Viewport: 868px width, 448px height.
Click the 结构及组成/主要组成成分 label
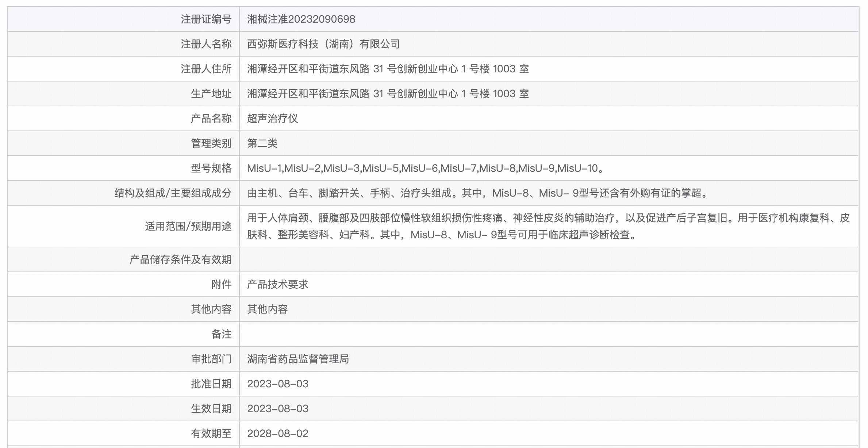tap(173, 193)
